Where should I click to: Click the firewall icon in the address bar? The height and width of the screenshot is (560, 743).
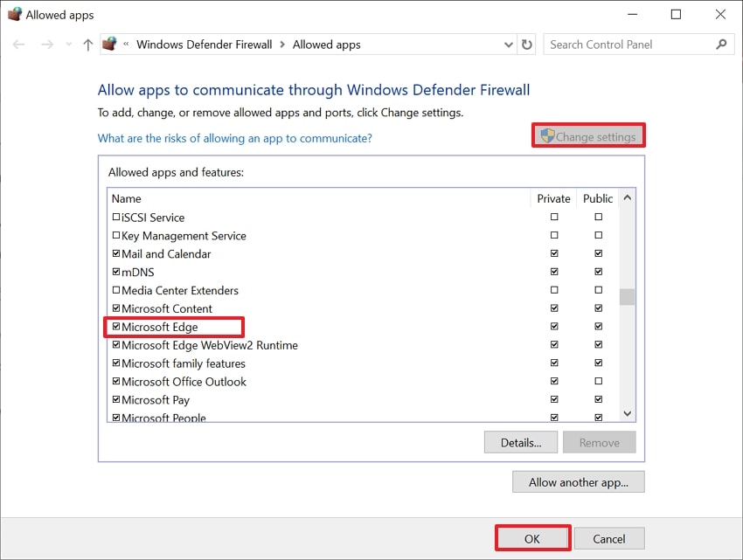(108, 44)
